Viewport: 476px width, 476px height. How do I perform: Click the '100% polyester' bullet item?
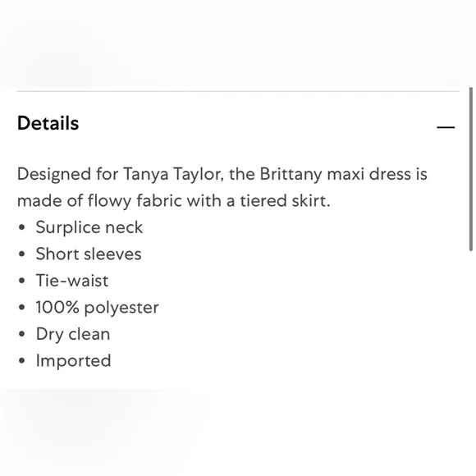[97, 308]
